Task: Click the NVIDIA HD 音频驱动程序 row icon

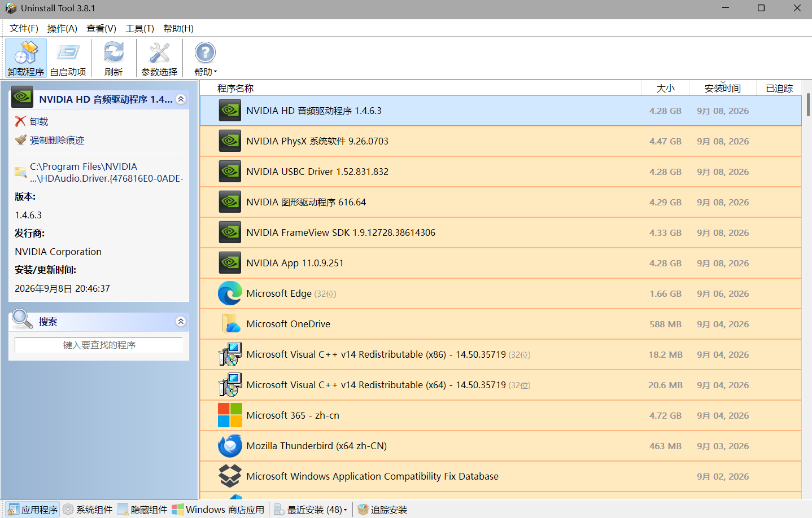Action: [230, 111]
